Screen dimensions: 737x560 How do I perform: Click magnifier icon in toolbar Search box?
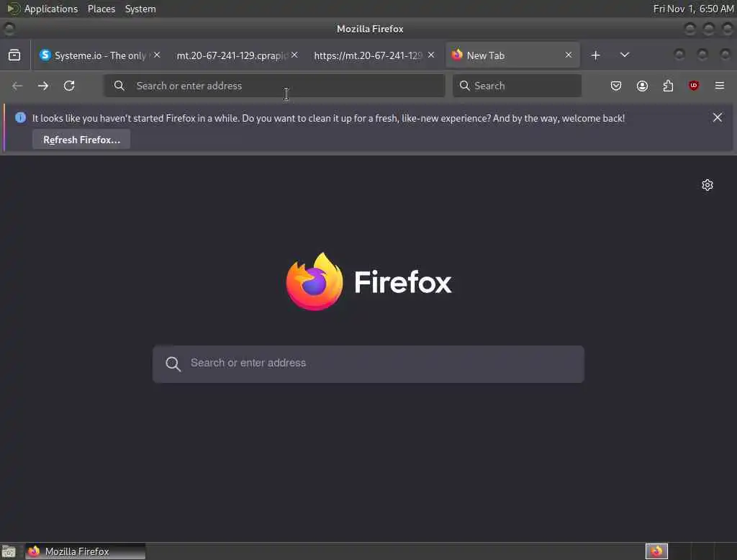[x=464, y=86]
